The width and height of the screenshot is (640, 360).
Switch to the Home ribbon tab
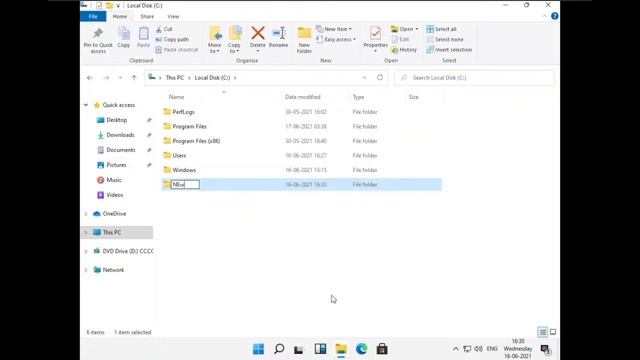point(120,16)
